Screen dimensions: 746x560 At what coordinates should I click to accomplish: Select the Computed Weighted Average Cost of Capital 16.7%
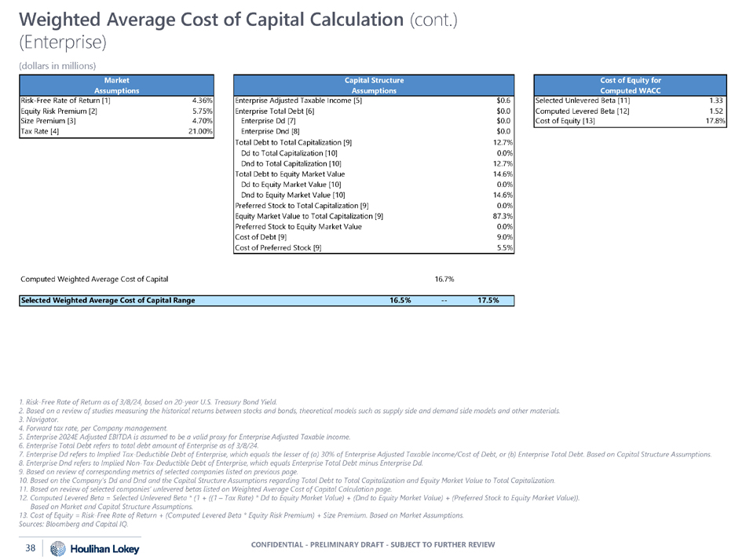[444, 279]
